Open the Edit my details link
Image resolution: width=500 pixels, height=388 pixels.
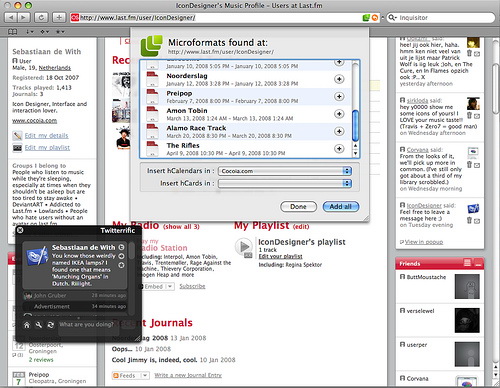coord(46,136)
